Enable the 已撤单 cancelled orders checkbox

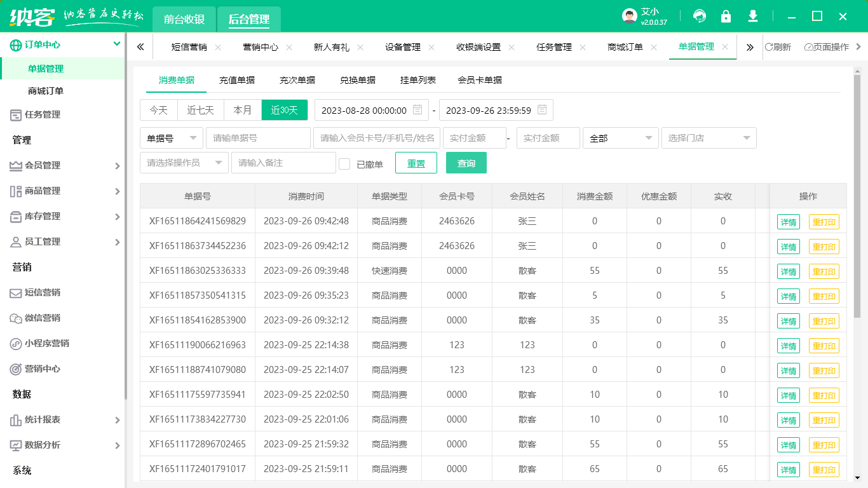pyautogui.click(x=344, y=163)
